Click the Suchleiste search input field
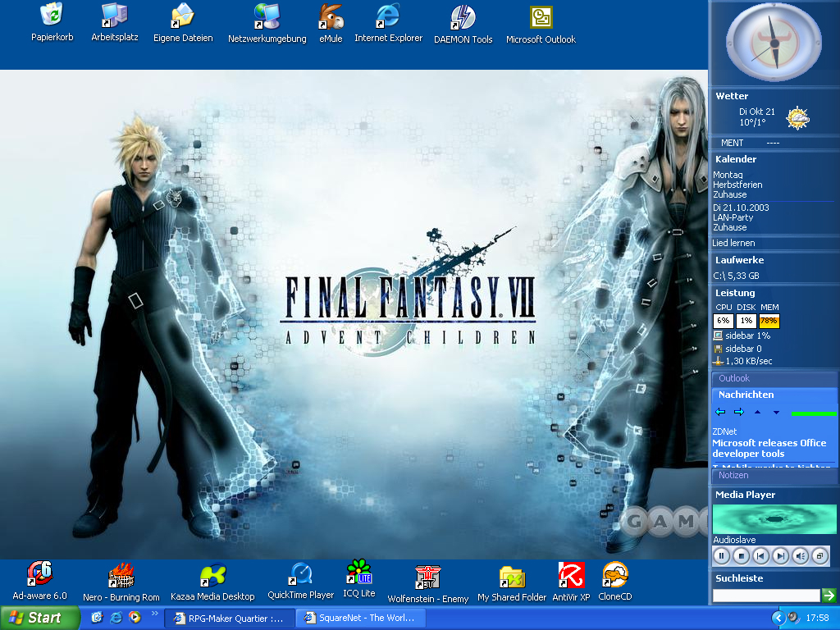 click(x=766, y=596)
